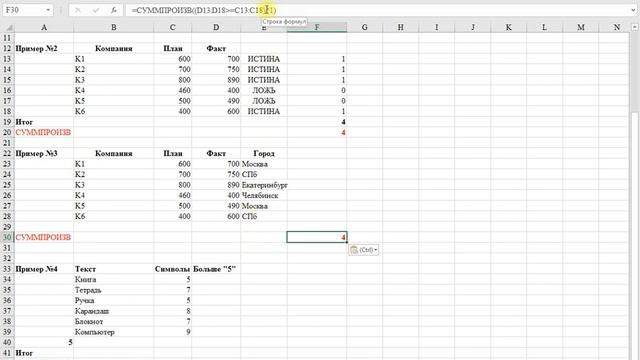
Task: Click cell value 890 in row 15
Action: (216, 80)
